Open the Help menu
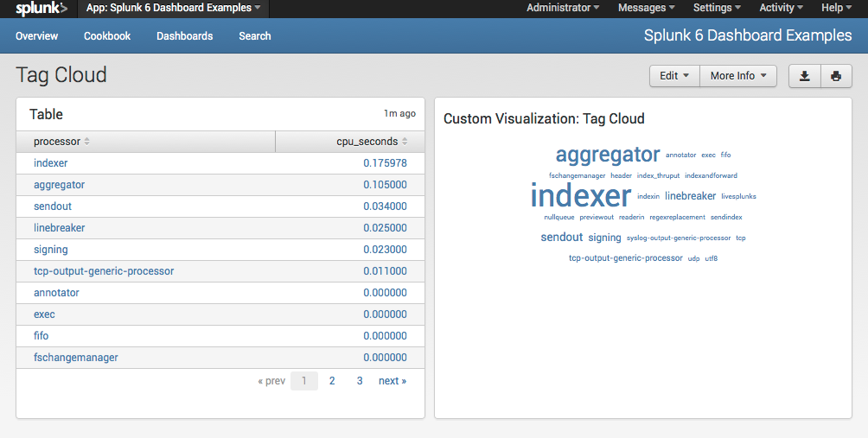Image resolution: width=868 pixels, height=438 pixels. click(836, 8)
